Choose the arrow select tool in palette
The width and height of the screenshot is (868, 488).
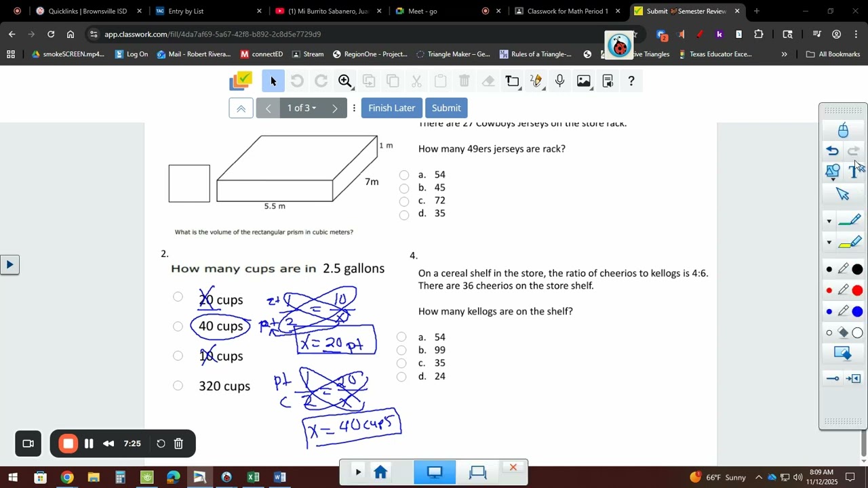point(843,195)
